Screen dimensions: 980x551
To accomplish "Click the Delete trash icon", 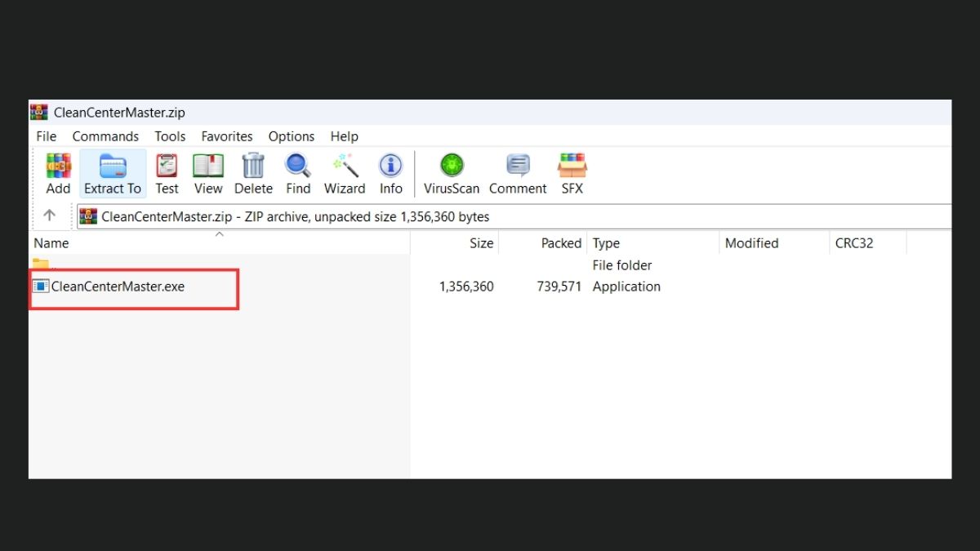I will click(253, 174).
